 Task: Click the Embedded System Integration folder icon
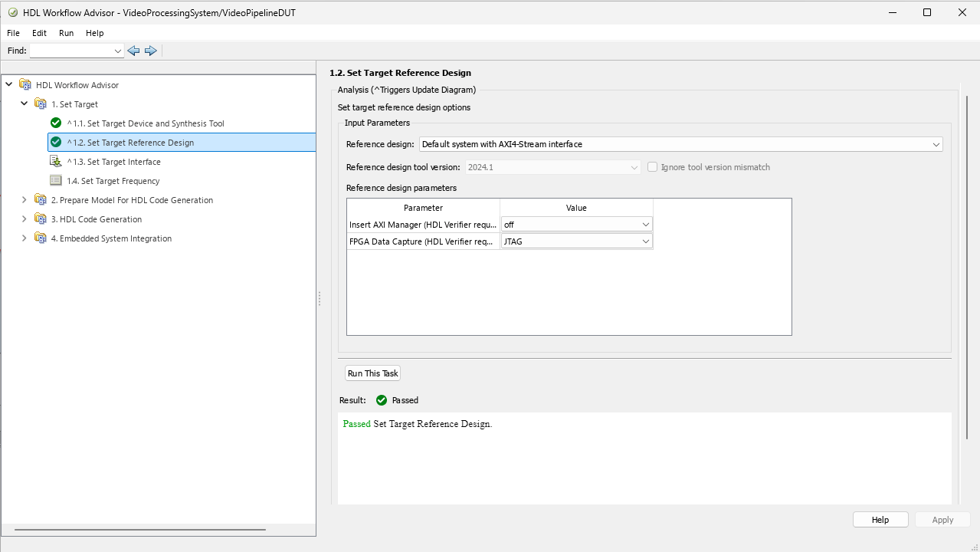(41, 238)
